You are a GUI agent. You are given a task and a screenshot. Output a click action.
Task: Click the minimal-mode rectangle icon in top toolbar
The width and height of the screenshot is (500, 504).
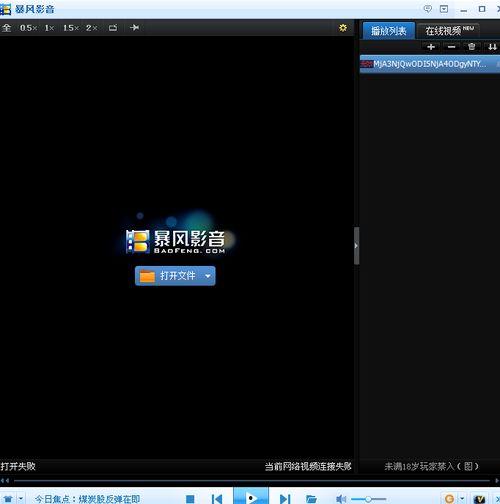(x=113, y=28)
